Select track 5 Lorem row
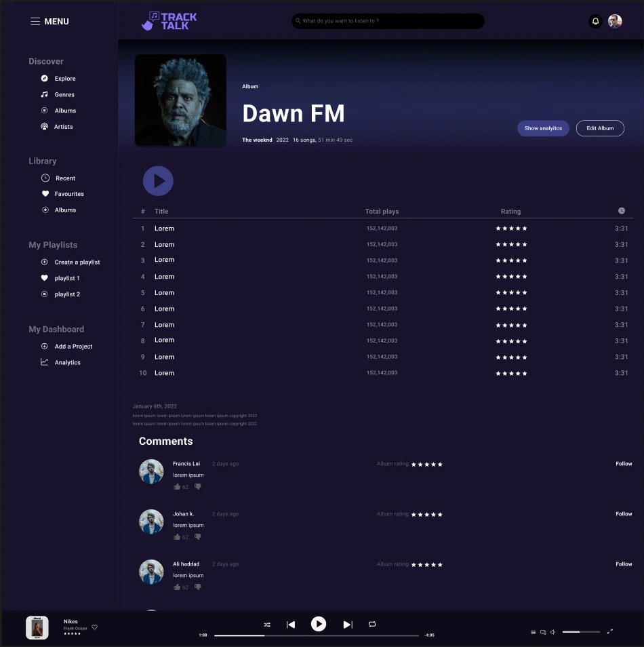Image resolution: width=644 pixels, height=647 pixels. point(383,292)
